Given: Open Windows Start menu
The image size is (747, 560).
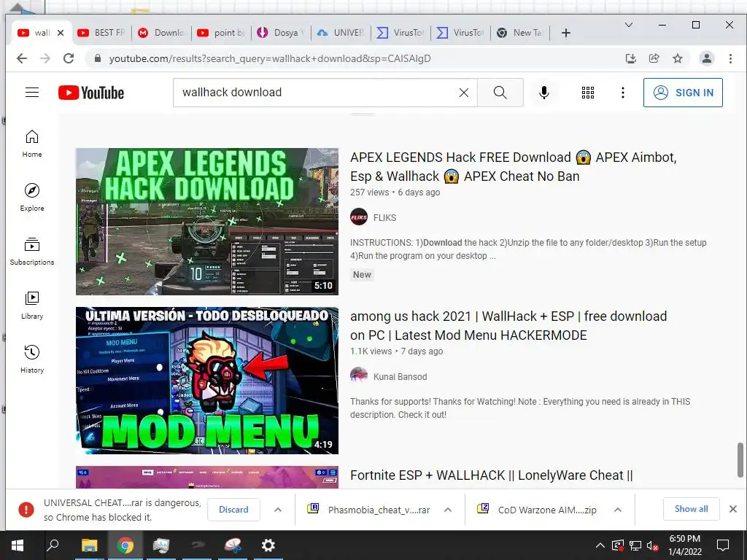Looking at the screenshot, I should point(18,545).
